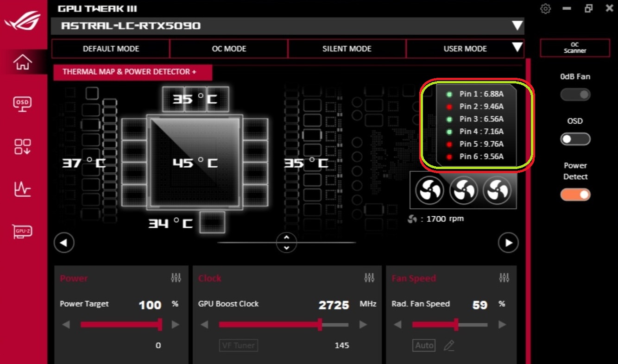618x364 pixels.
Task: Click the Pin 1 : 6.88A reading
Action: pos(481,94)
